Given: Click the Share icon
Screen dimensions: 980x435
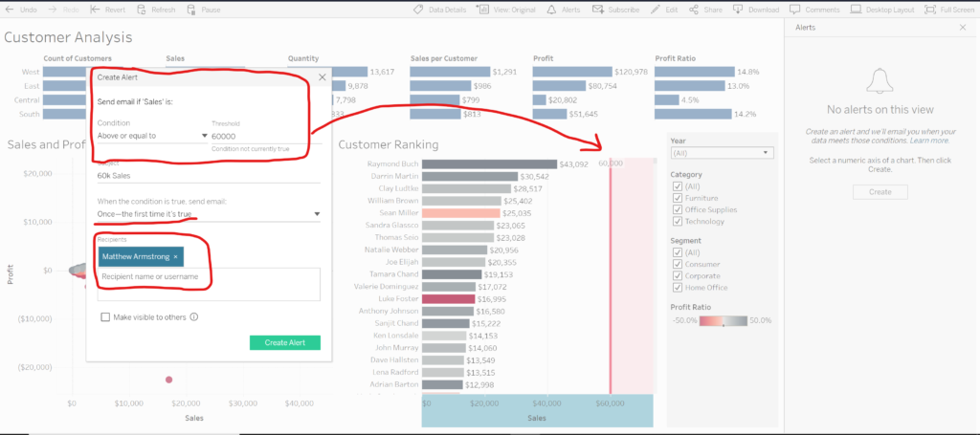Looking at the screenshot, I should [x=694, y=10].
